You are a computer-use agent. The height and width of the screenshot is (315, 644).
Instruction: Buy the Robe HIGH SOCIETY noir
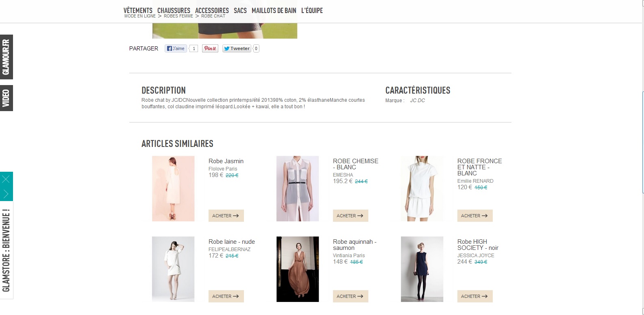click(474, 296)
